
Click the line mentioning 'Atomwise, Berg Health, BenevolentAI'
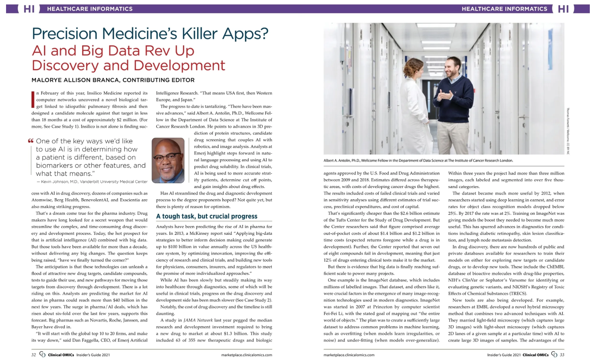pos(90,200)
